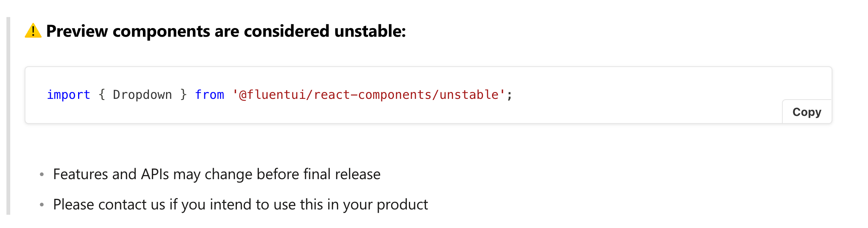Click the word 'unstable:' in the heading

pos(370,31)
